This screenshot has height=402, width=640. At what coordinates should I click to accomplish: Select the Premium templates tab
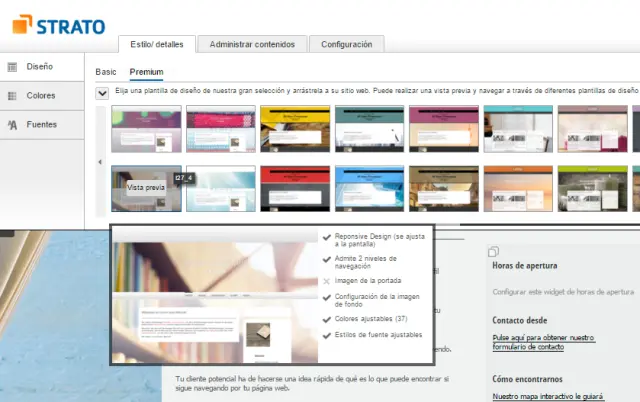click(146, 72)
